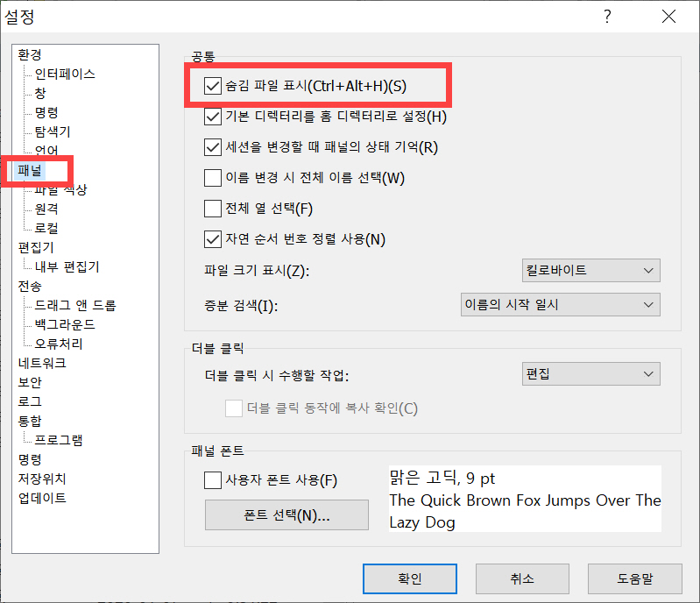
Task: Select 창 tree item
Action: 40,93
